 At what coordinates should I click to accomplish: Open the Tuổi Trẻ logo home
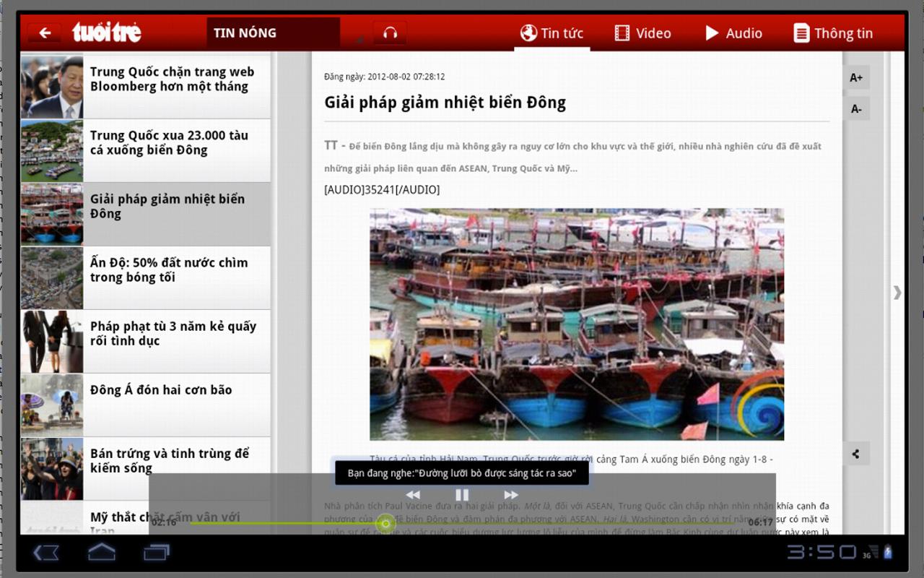(106, 33)
